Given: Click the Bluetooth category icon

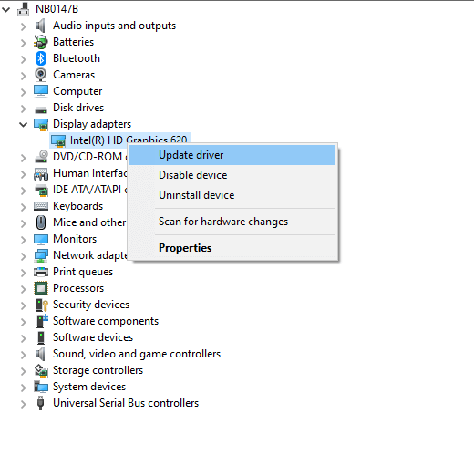Looking at the screenshot, I should tap(41, 58).
